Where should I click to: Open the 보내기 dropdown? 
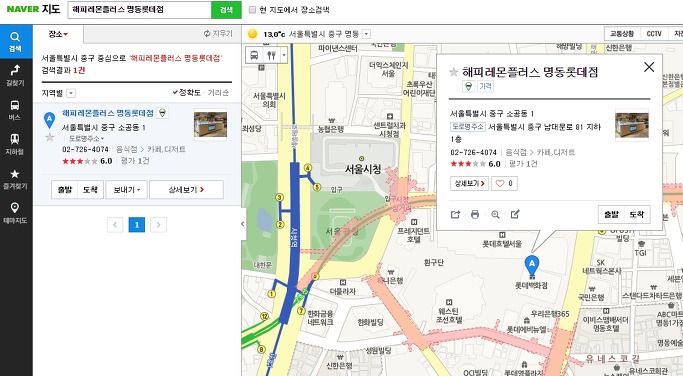pos(126,190)
